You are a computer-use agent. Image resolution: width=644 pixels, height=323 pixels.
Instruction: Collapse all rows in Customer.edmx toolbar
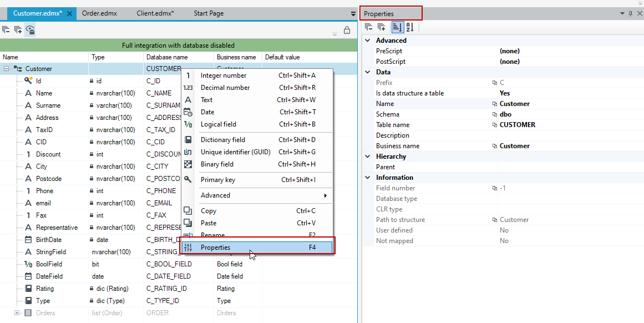6,29
